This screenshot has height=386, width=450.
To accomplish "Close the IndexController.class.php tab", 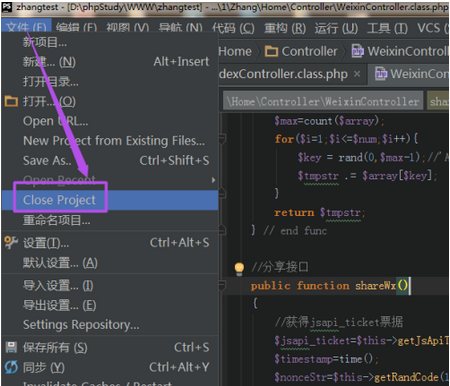I will click(357, 74).
